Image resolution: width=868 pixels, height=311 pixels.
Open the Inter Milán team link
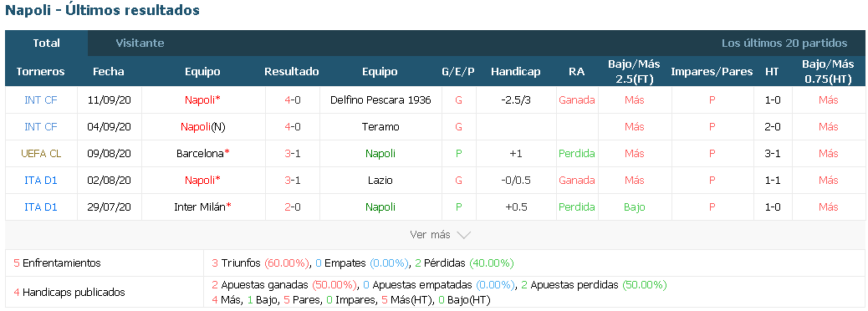pos(200,207)
